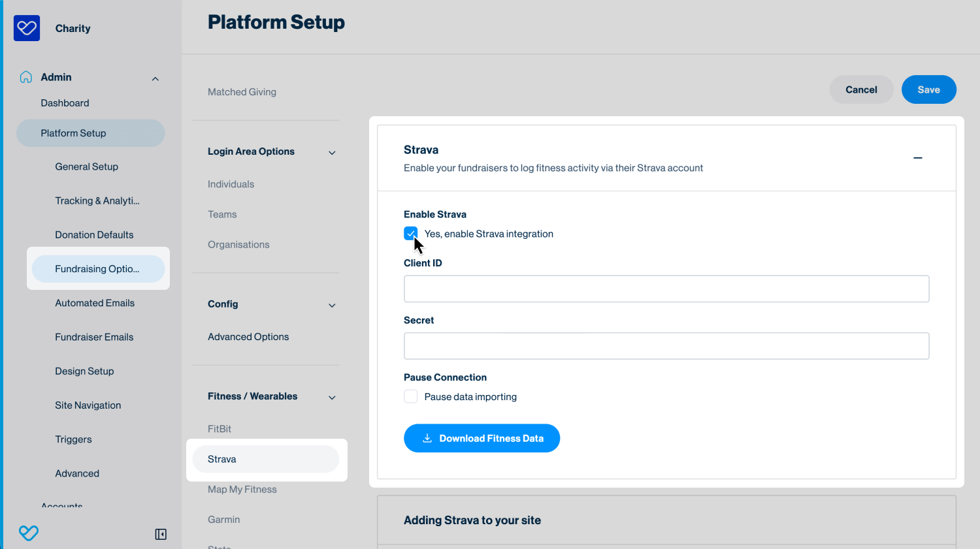Collapse the Strava panel with minus icon
Screen dimensions: 980x549
pyautogui.click(x=918, y=158)
